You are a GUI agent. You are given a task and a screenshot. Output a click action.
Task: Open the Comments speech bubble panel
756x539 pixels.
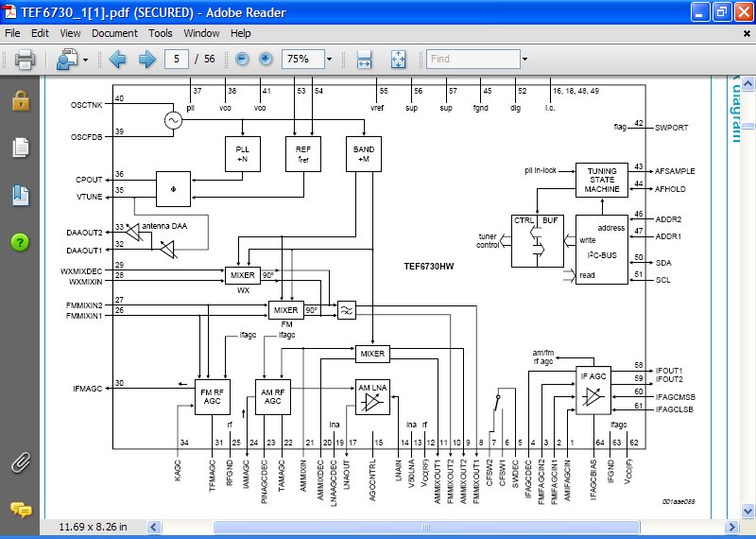coord(20,510)
